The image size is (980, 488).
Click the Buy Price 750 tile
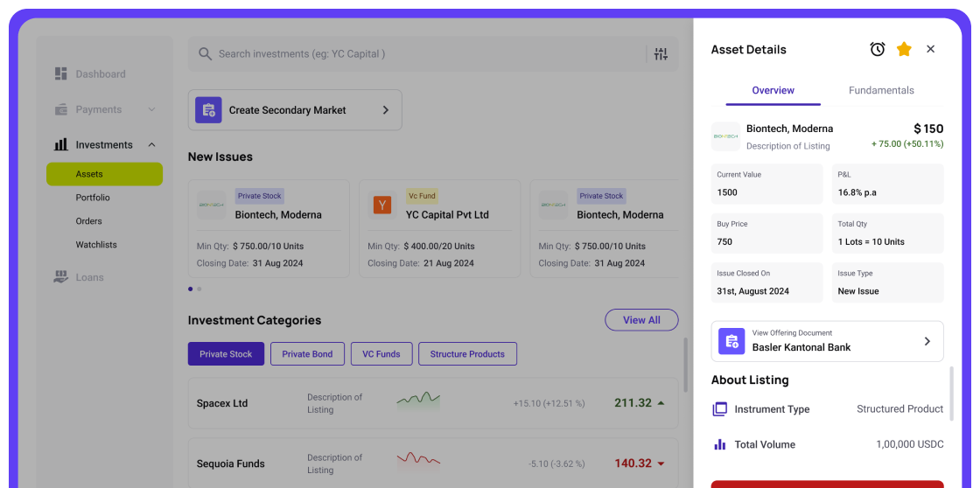[x=766, y=233]
